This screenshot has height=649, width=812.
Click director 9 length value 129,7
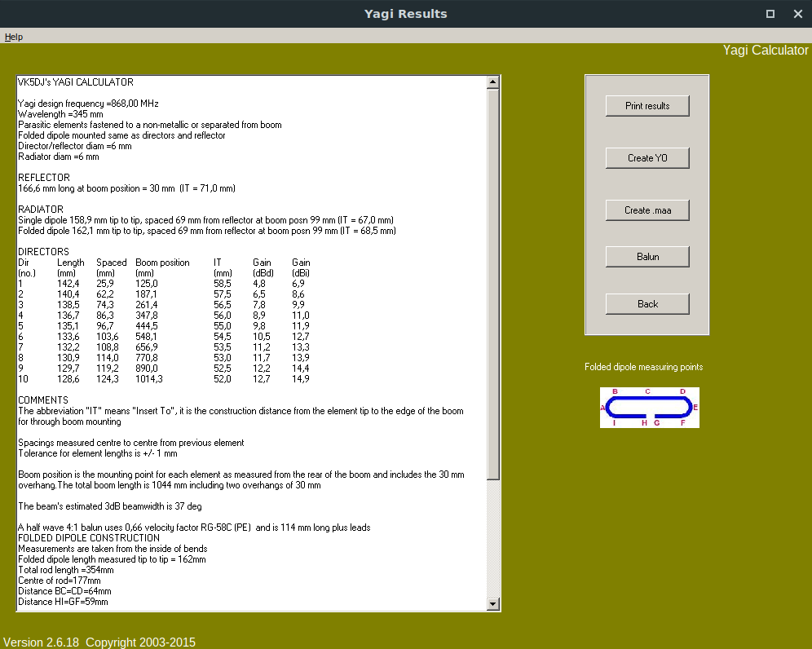pyautogui.click(x=68, y=369)
